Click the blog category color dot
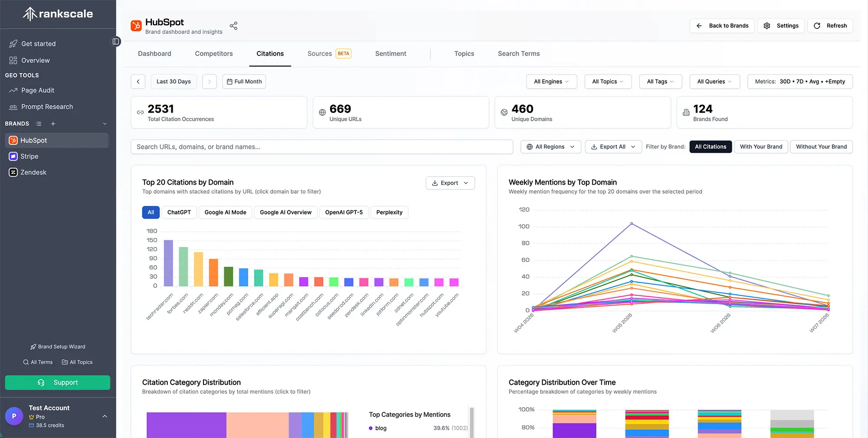868x438 pixels. (x=371, y=428)
